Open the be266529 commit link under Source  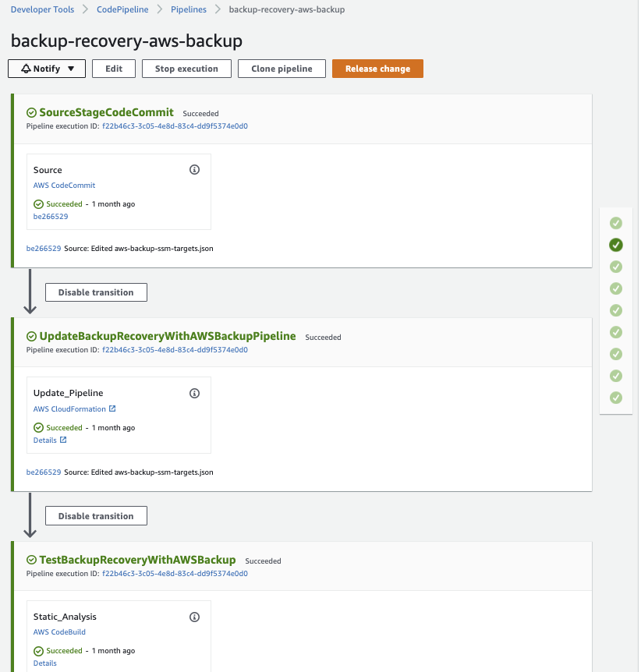click(50, 216)
